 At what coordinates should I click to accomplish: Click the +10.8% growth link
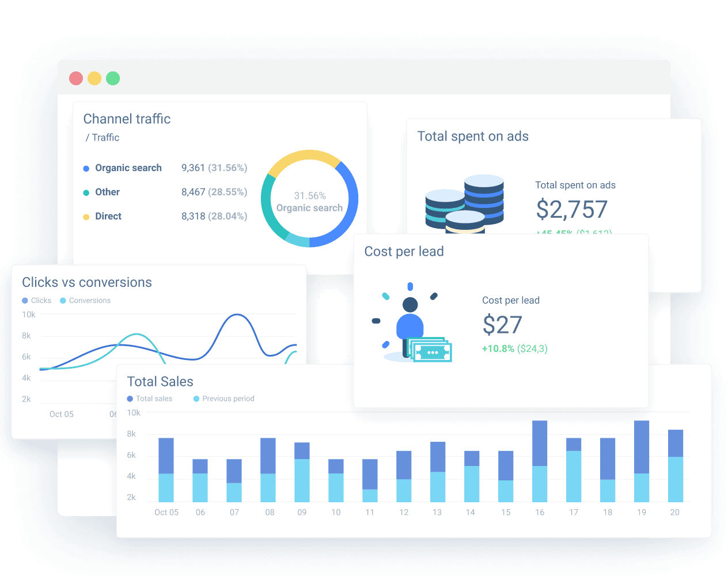pyautogui.click(x=499, y=348)
